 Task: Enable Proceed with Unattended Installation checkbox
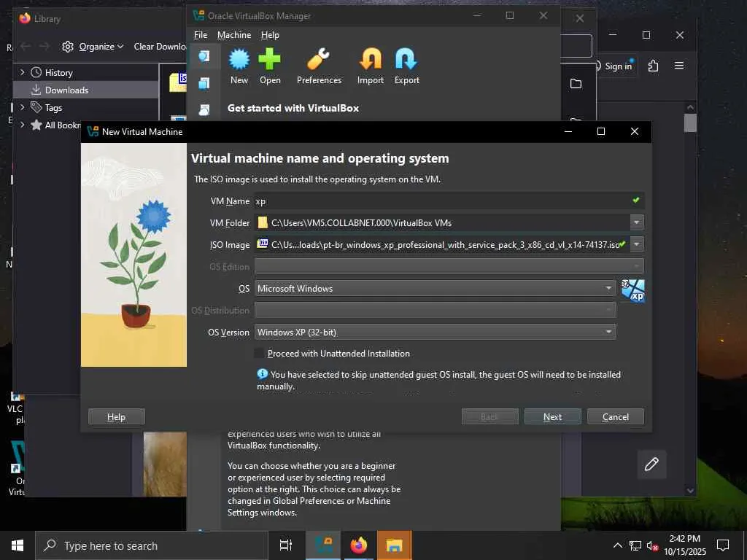pos(259,353)
